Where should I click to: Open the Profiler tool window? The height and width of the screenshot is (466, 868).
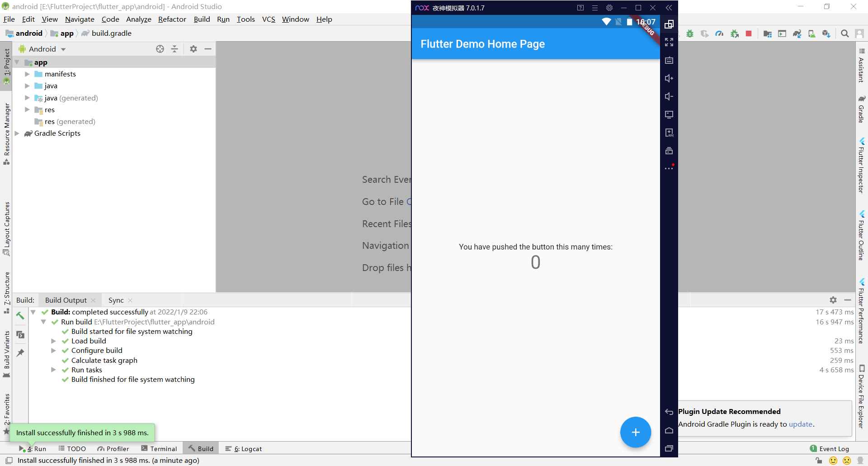tap(113, 449)
